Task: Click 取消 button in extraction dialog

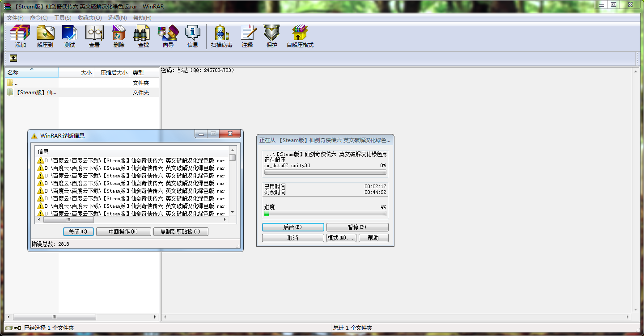Action: click(293, 238)
